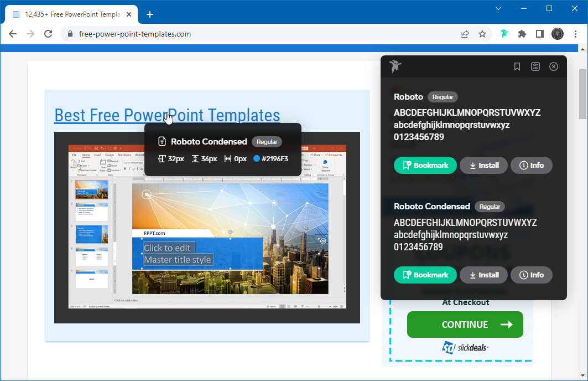Reload the page
This screenshot has width=588, height=381.
(48, 34)
